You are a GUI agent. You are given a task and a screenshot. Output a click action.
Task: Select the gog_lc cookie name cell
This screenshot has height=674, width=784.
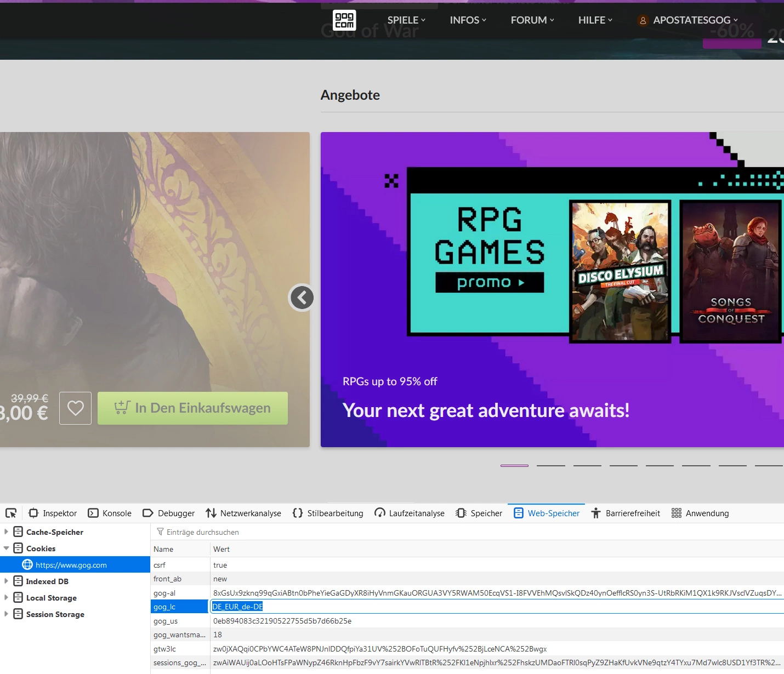coord(180,607)
